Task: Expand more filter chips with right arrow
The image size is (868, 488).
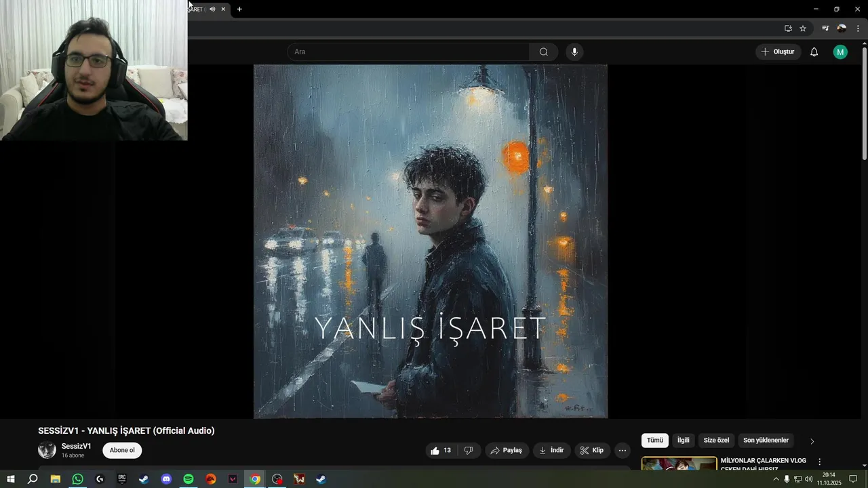Action: point(812,441)
